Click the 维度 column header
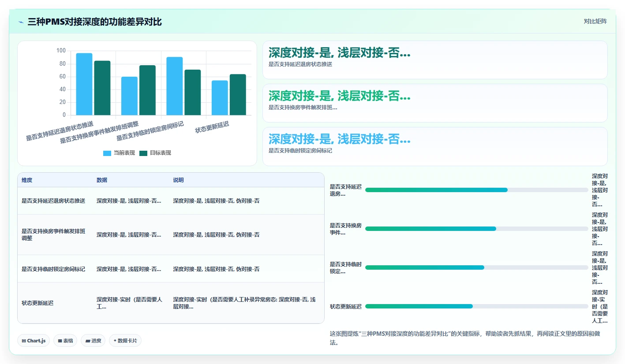 pyautogui.click(x=27, y=180)
